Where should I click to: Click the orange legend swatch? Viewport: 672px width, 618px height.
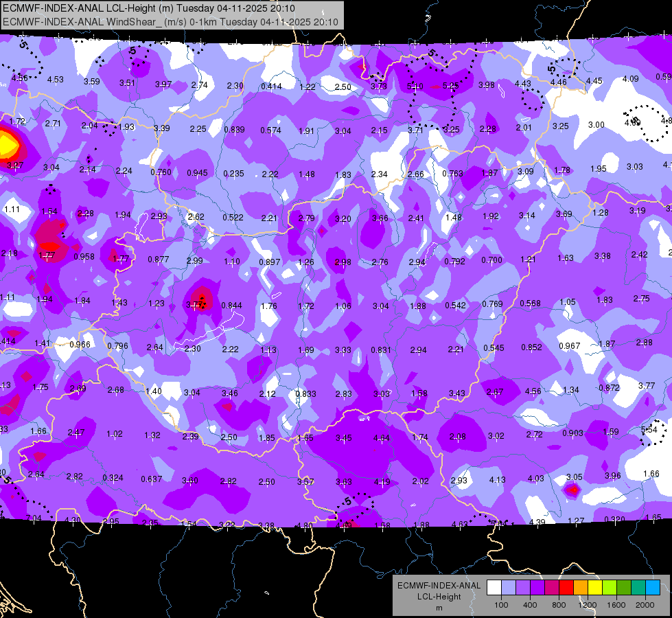(x=581, y=588)
